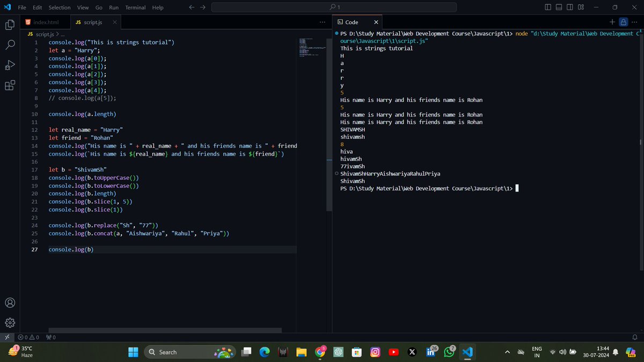
Task: Open the Run menu
Action: click(114, 8)
